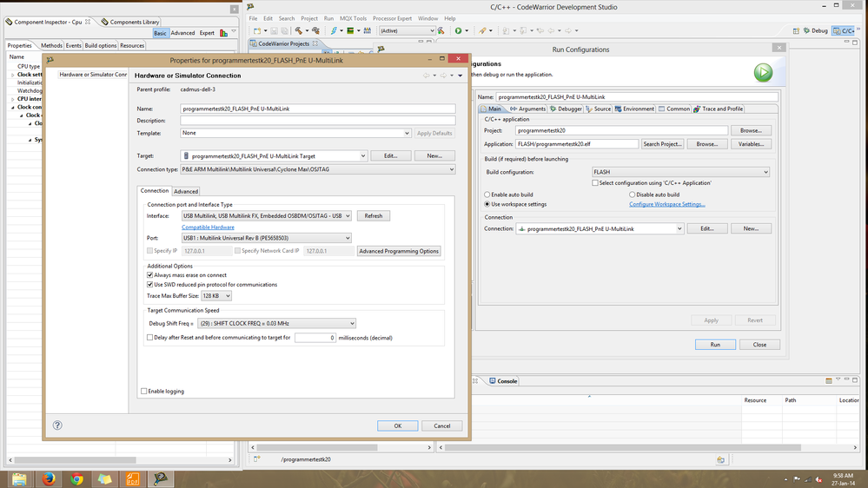Viewport: 868px width, 488px height.
Task: Expand the Clock settings tree row
Action: tap(13, 75)
